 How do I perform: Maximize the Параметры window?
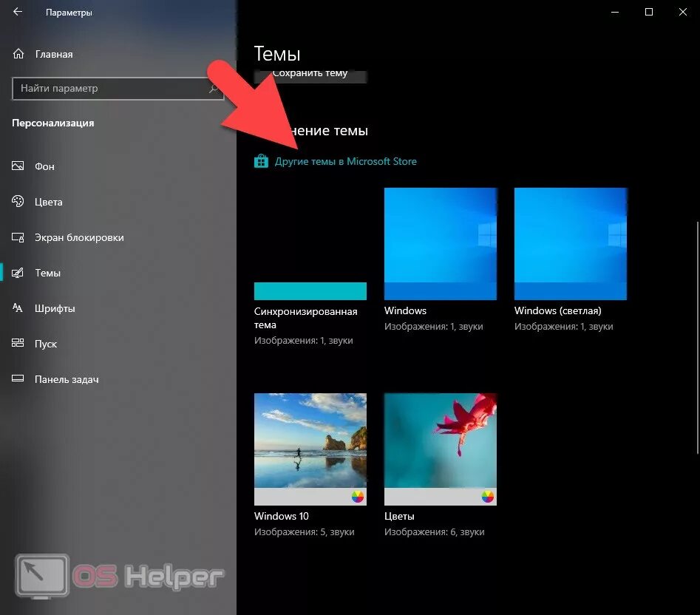tap(649, 12)
